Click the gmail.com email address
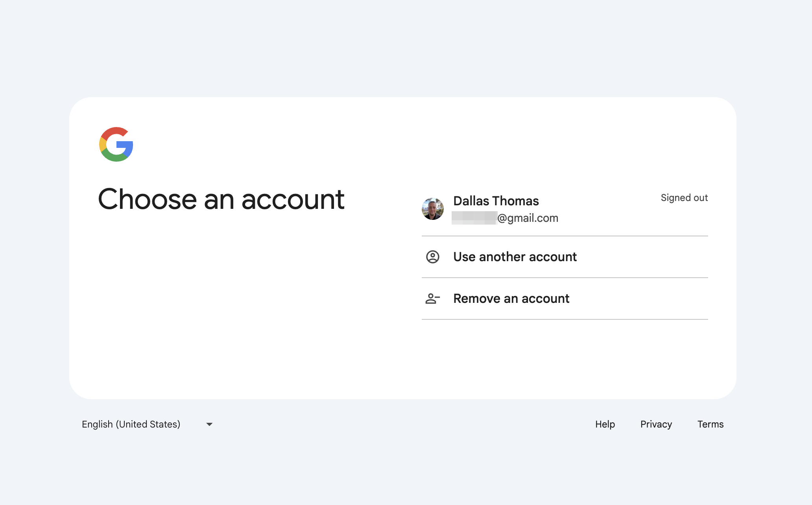Screen dimensions: 812x505 [x=527, y=218]
